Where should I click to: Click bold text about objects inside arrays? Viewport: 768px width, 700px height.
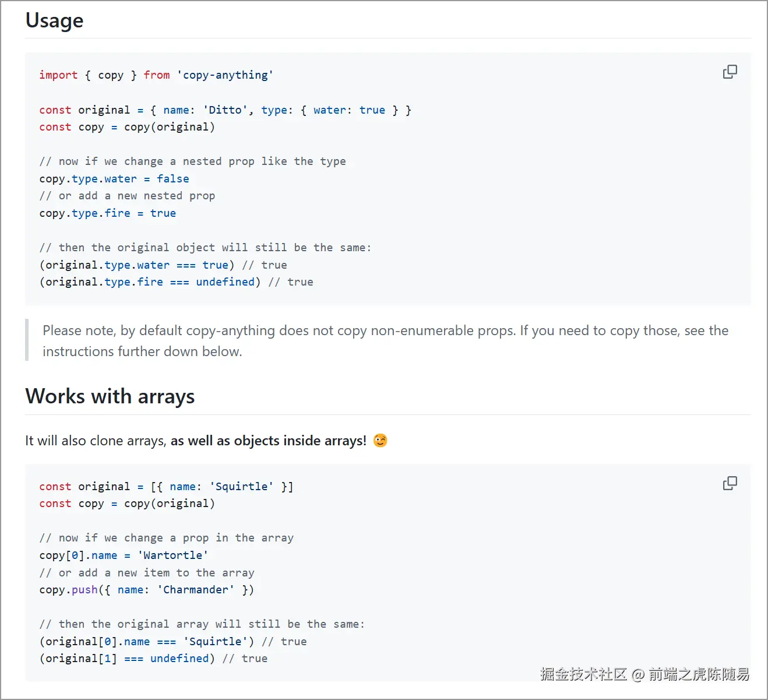(268, 441)
